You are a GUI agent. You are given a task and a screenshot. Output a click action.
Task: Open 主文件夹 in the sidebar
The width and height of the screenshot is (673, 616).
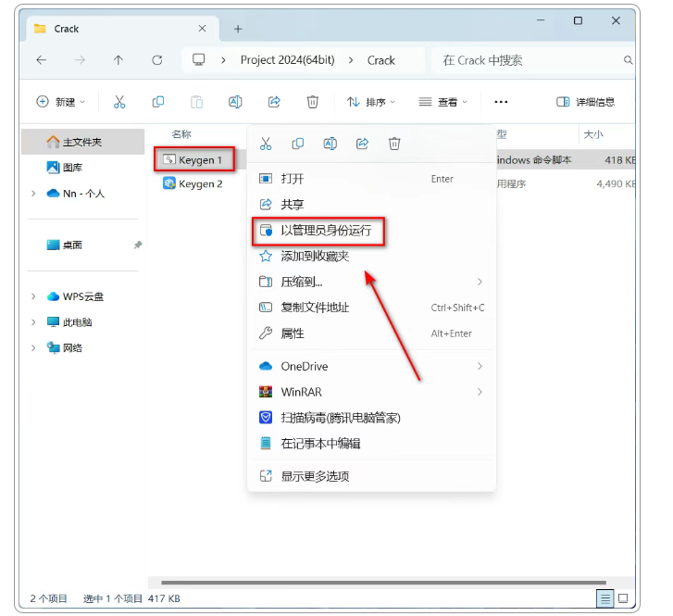click(x=81, y=142)
